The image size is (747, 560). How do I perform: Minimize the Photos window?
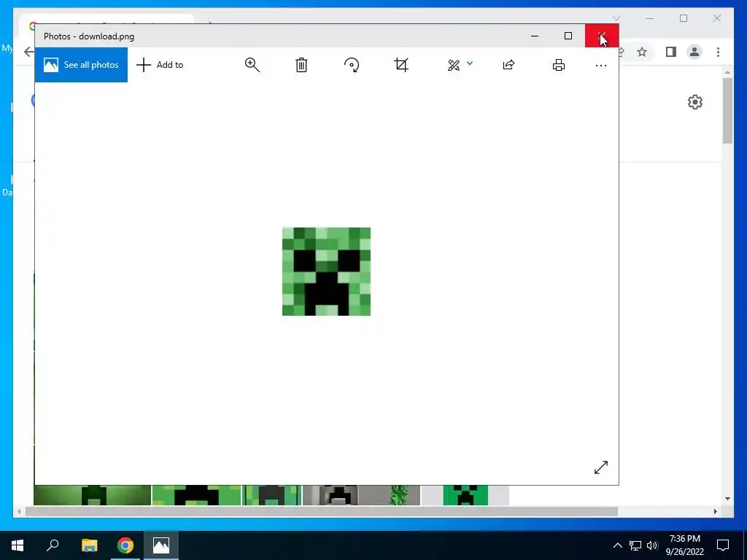click(x=535, y=36)
